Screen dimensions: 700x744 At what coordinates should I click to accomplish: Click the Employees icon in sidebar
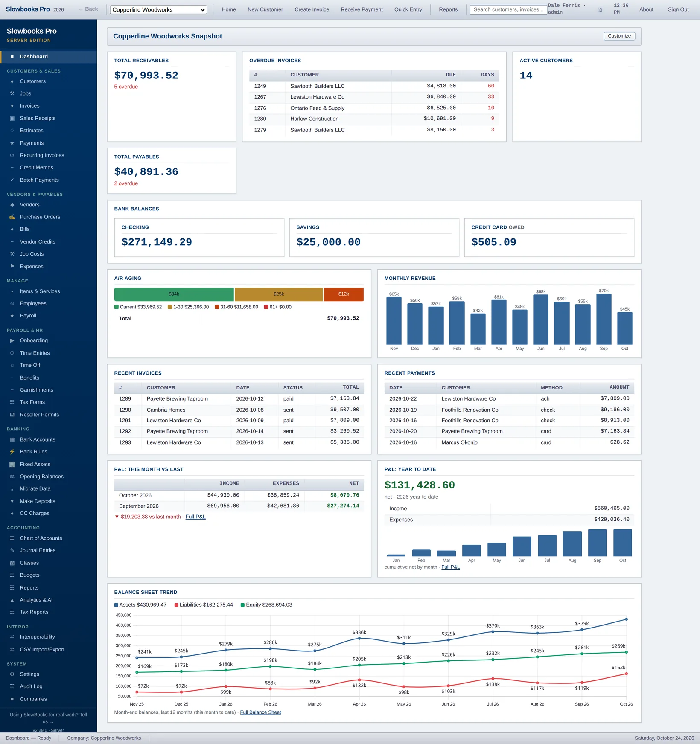(12, 303)
